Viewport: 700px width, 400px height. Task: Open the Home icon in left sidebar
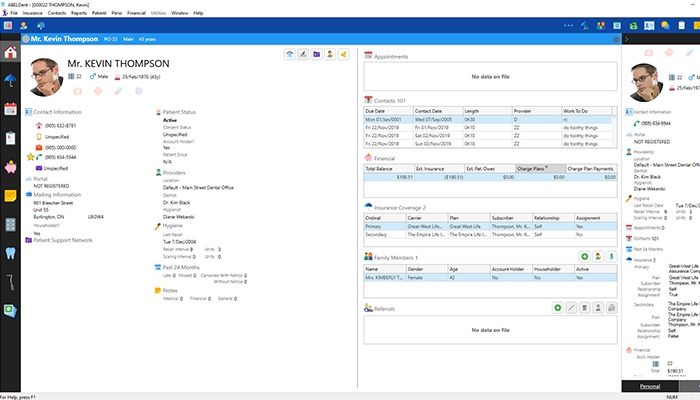pyautogui.click(x=10, y=53)
